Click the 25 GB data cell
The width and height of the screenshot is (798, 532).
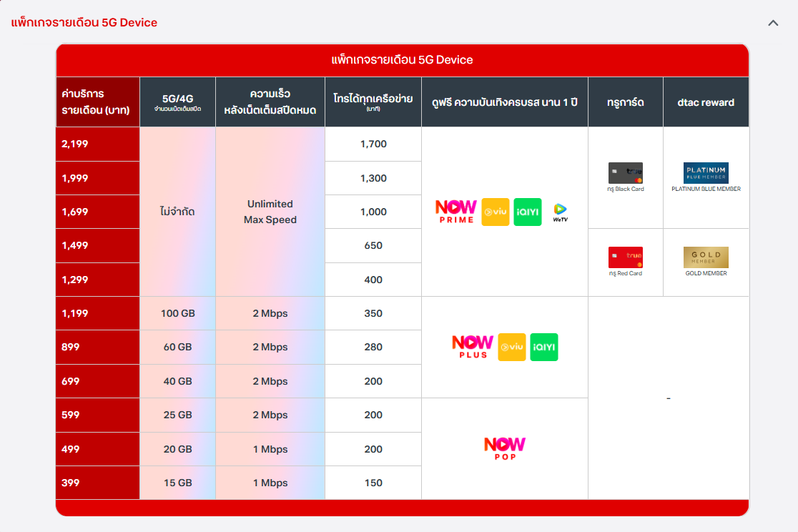pos(177,415)
